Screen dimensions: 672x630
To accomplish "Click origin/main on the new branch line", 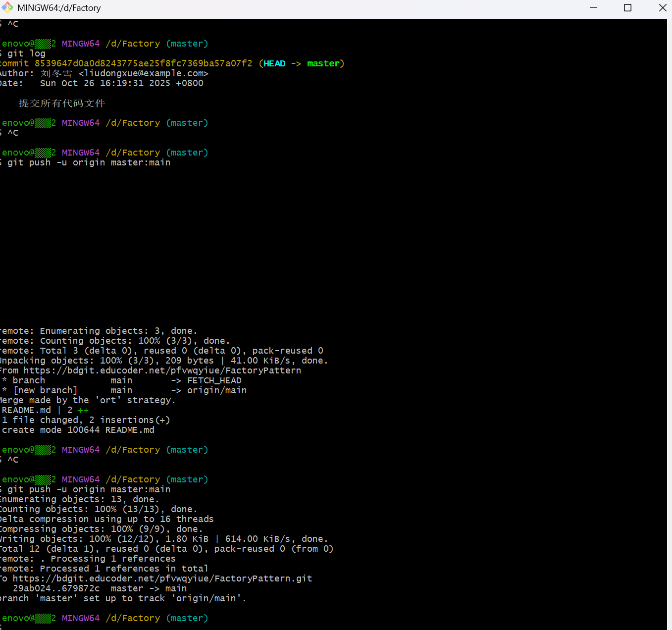I will 216,390.
